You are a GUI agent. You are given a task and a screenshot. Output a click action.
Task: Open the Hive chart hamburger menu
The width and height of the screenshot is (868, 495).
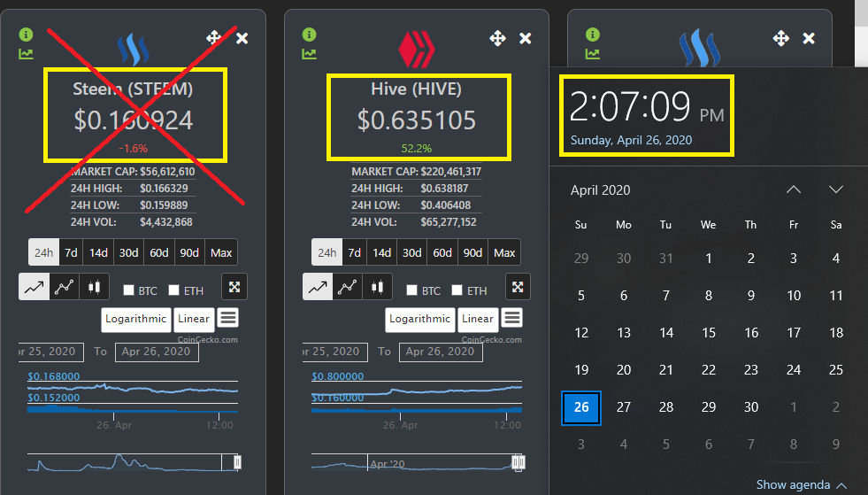(x=512, y=318)
